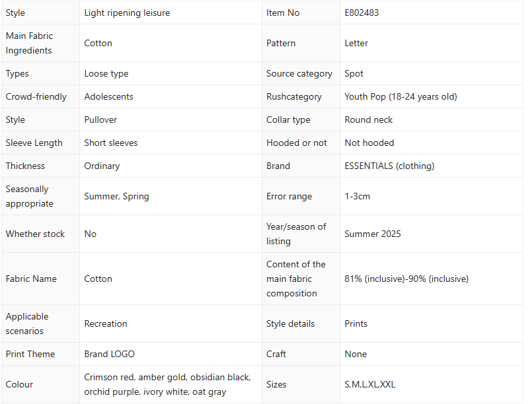Click the 'Pullover' style value
Viewport: 532px width, 404px height.
[x=100, y=119]
